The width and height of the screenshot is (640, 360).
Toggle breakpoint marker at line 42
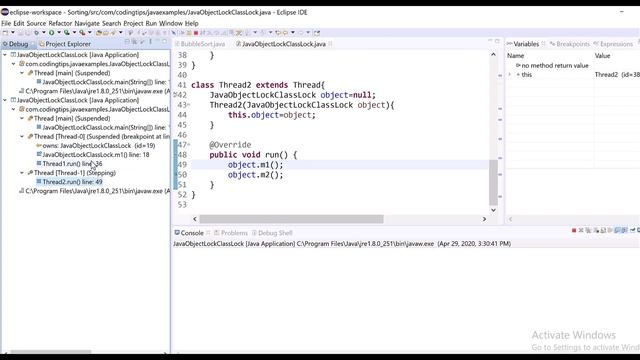[175, 95]
